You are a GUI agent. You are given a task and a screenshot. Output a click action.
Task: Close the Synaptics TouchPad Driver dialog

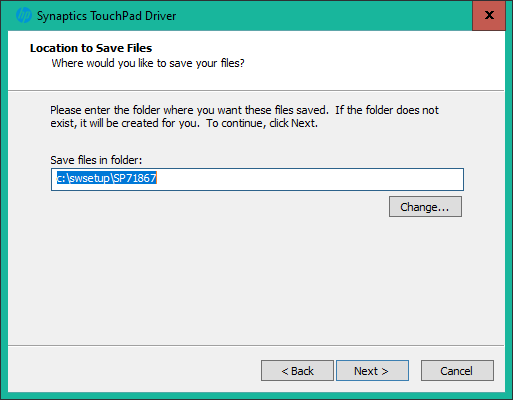tap(489, 15)
